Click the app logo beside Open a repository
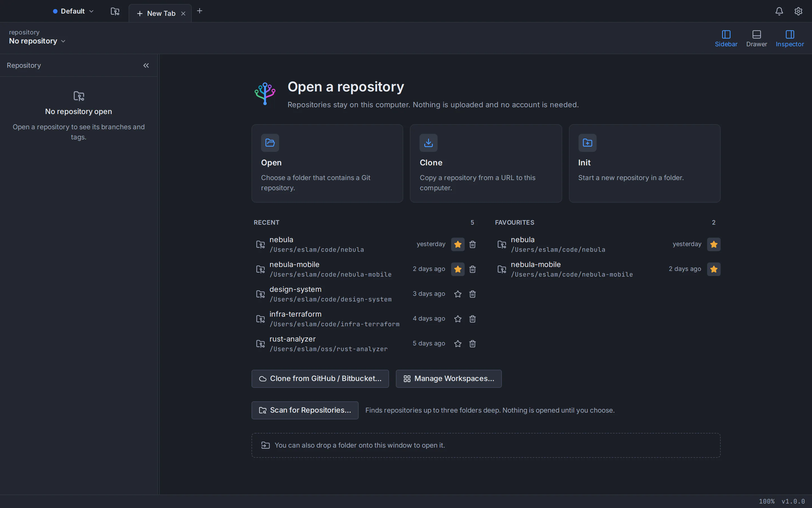 tap(265, 94)
